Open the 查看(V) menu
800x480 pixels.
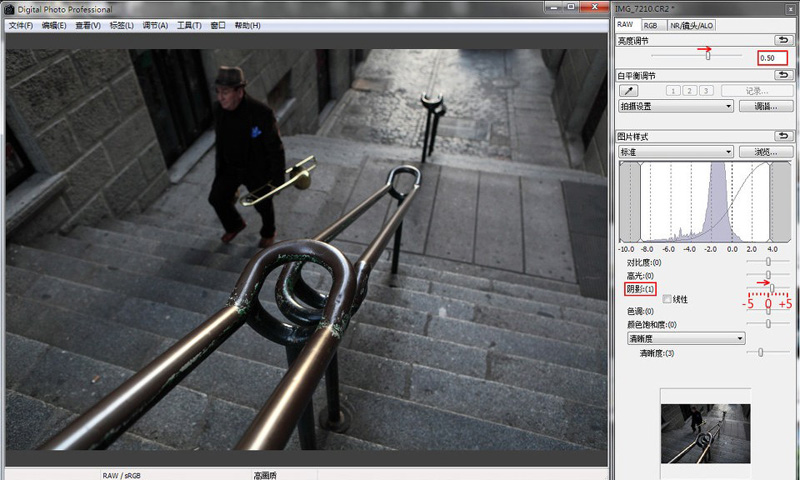88,26
